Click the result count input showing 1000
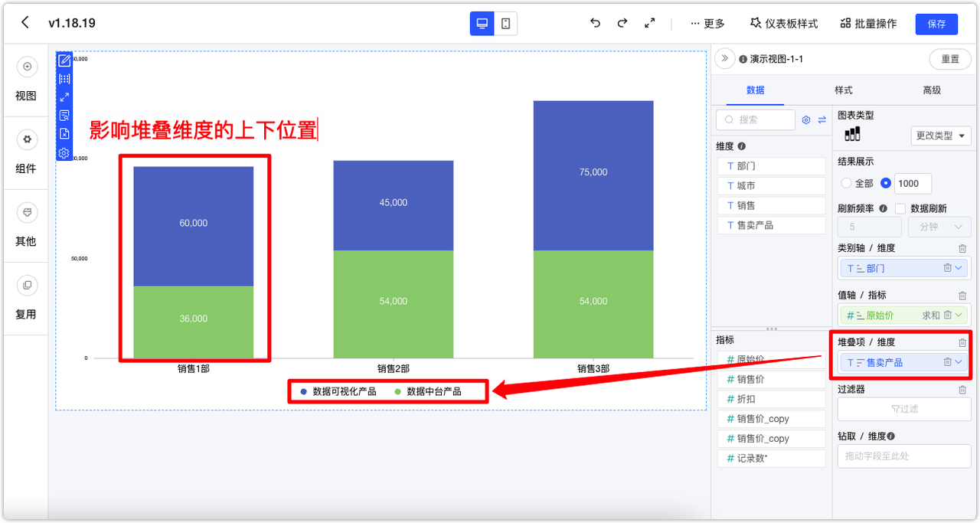This screenshot has height=523, width=980. 913,184
